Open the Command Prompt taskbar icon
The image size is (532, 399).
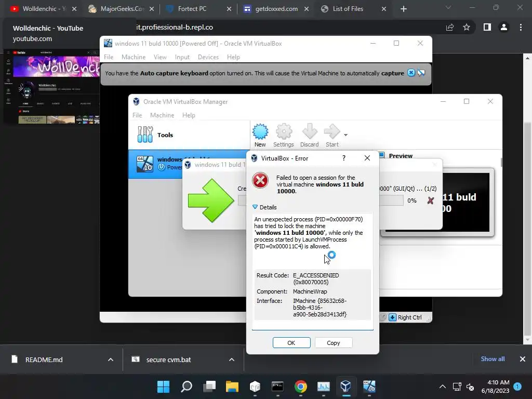click(277, 387)
